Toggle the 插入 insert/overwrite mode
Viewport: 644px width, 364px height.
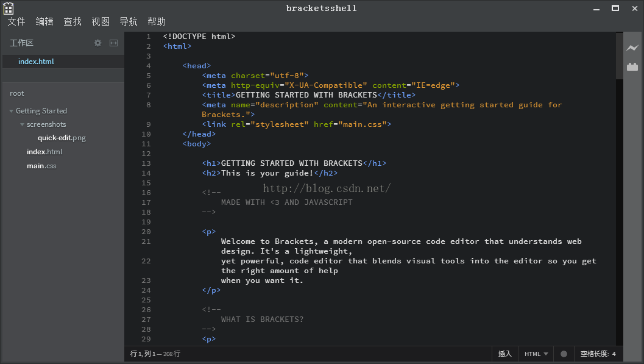tap(505, 354)
